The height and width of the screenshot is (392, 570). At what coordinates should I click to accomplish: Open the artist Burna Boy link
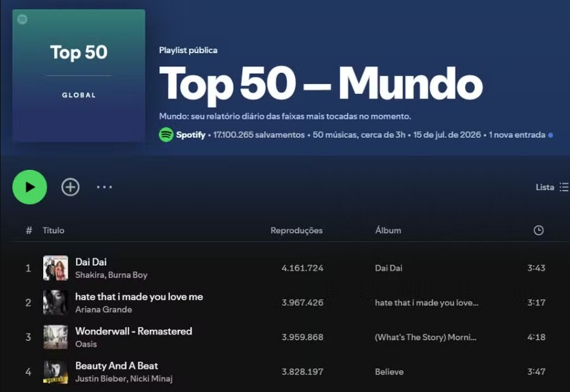pos(127,275)
